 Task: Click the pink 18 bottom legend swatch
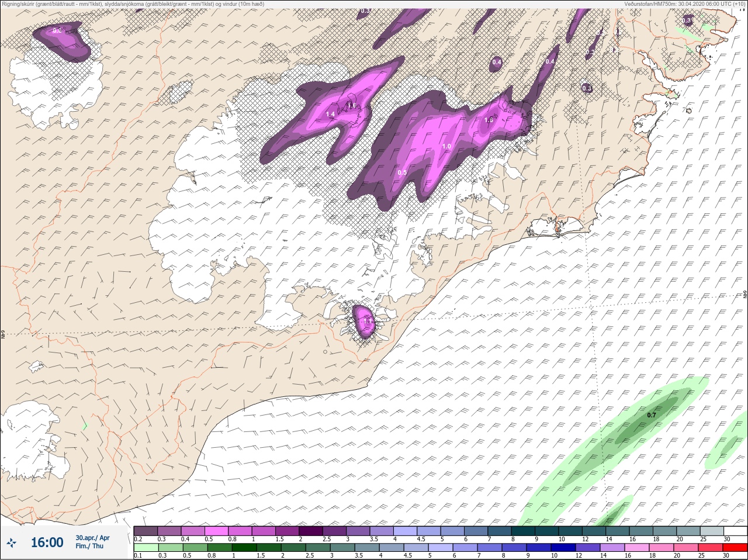click(661, 548)
